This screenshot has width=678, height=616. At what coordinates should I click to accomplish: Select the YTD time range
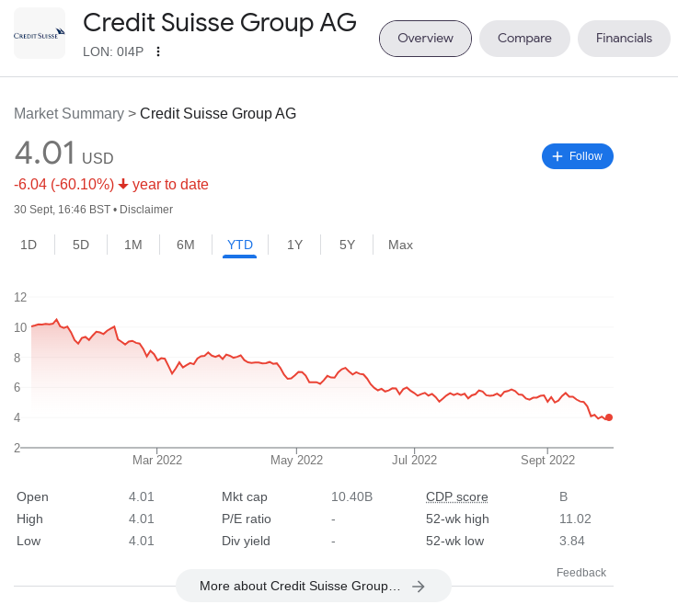coord(240,245)
